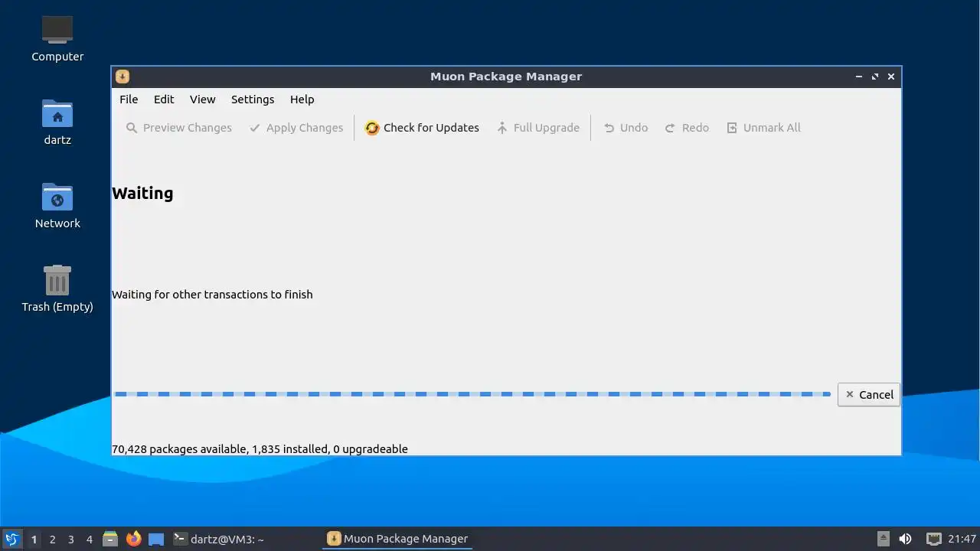Switch to workspace 1
This screenshot has width=980, height=551.
[34, 540]
